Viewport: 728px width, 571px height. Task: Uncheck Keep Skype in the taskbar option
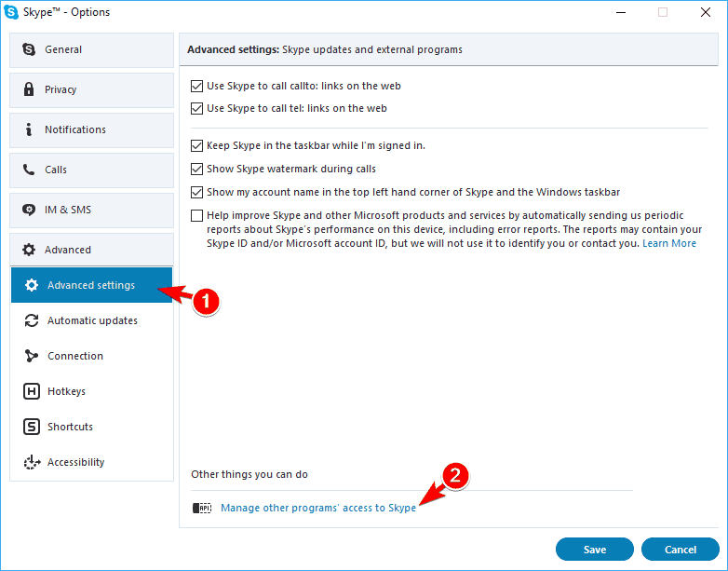point(196,145)
